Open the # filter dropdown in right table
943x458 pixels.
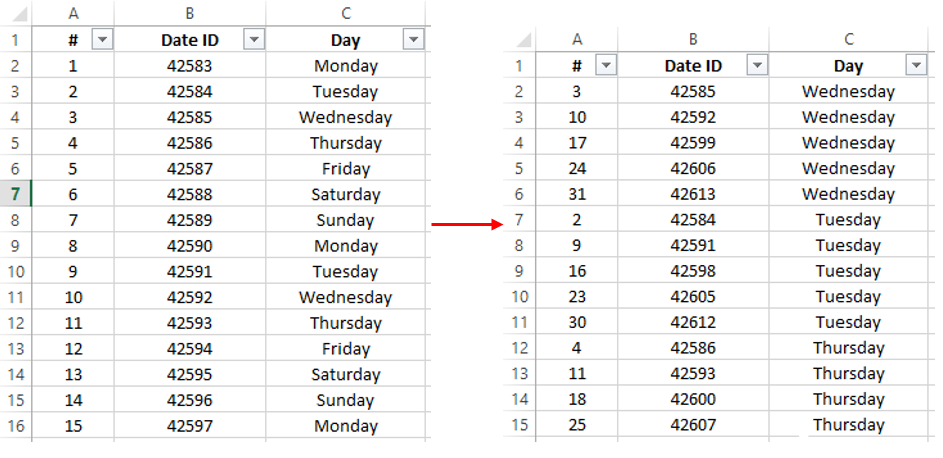coord(606,66)
